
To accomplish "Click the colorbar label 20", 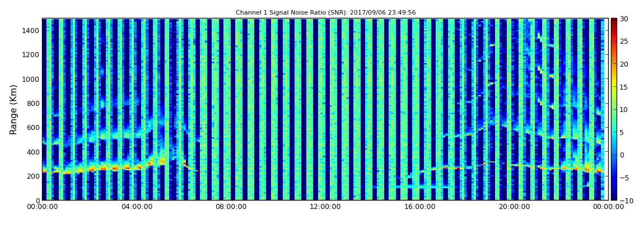I will 624,64.
